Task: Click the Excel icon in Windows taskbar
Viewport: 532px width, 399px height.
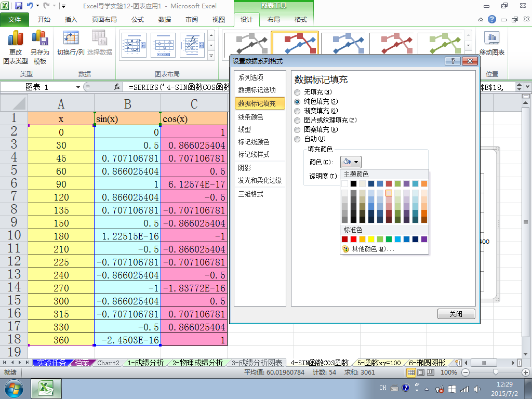Action: click(46, 388)
